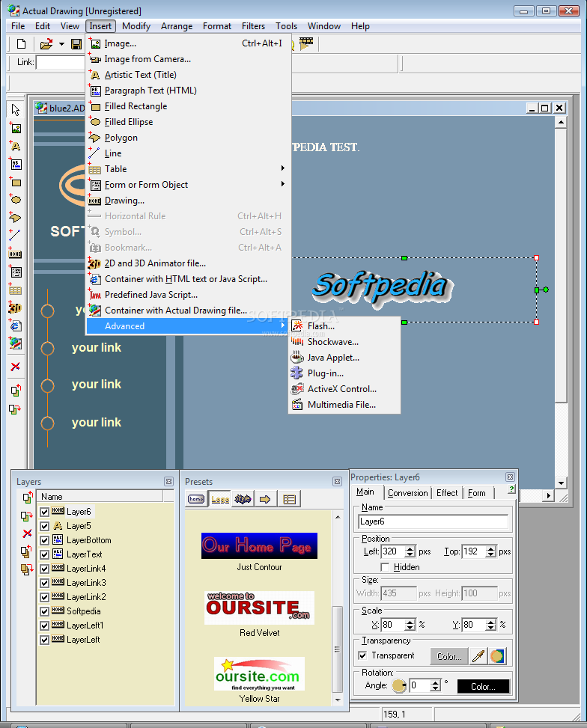Select the arrow preset category icon

pyautogui.click(x=265, y=499)
